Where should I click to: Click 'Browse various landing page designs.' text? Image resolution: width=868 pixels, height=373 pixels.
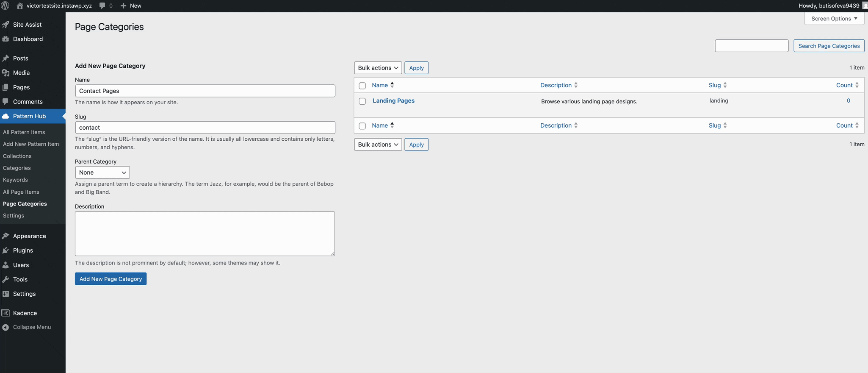[589, 102]
